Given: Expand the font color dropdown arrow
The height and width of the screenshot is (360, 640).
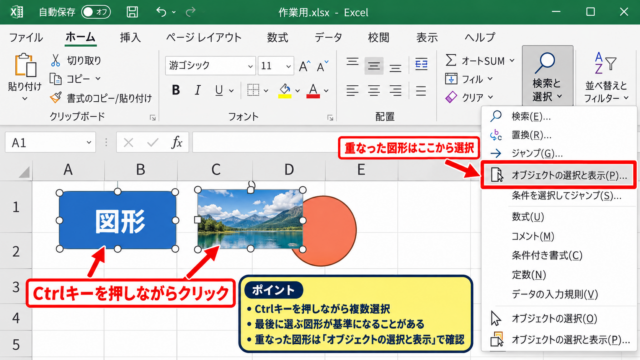Looking at the screenshot, I should 326,91.
